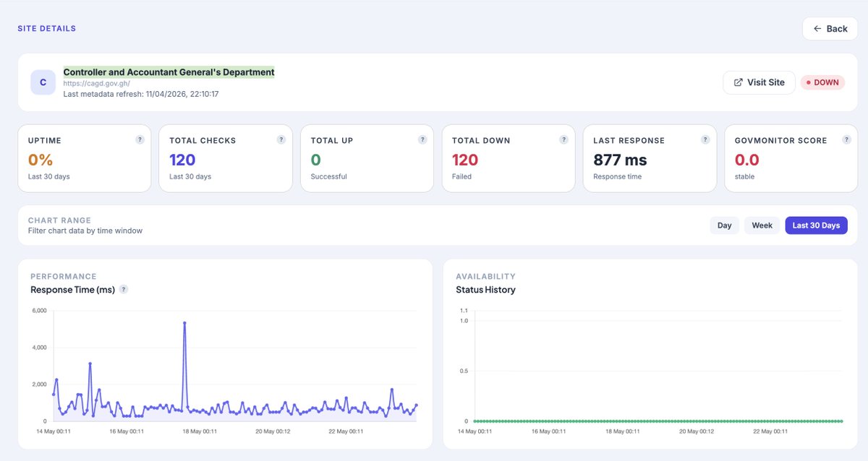Screen dimensions: 868x461
Task: Click the arrow icon inside the Back button
Action: (x=817, y=29)
